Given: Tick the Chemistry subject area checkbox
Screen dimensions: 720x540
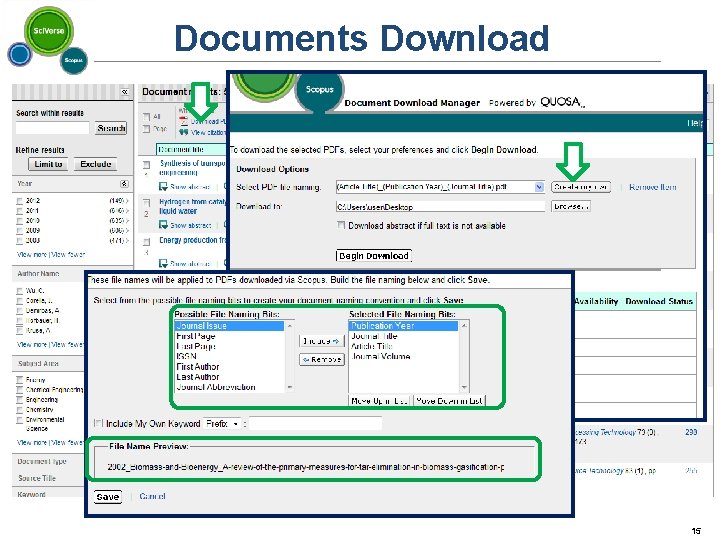Looking at the screenshot, I should (19, 410).
